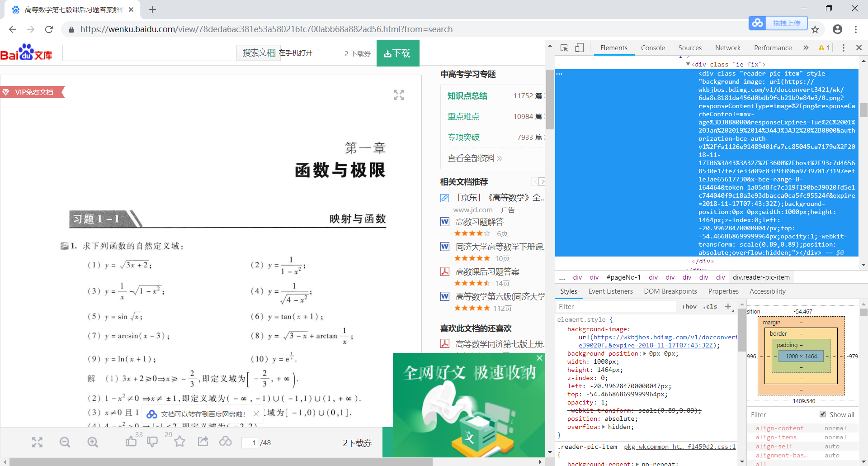
Task: Click the thumbs up like icon
Action: (131, 441)
